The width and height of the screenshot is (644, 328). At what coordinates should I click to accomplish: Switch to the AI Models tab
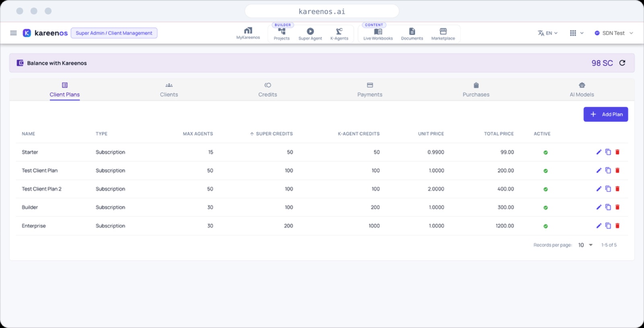click(x=582, y=90)
